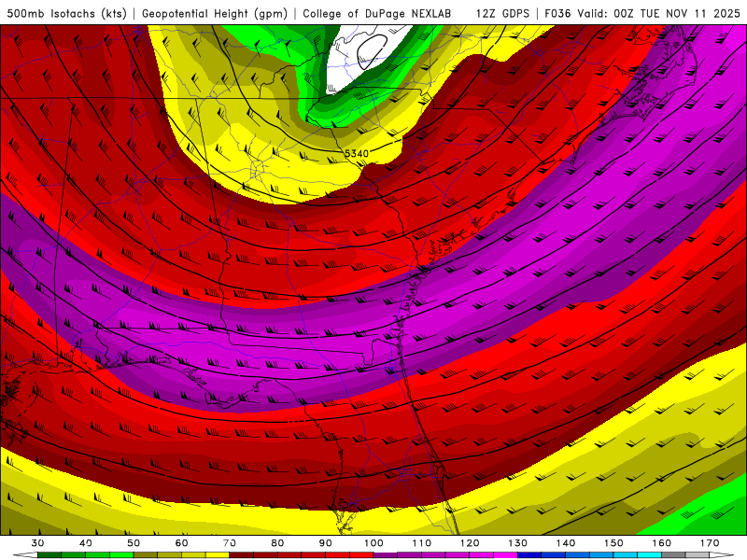The image size is (747, 560).
Task: Click the '500mb Isotachs (kts)' title text
Action: click(66, 13)
